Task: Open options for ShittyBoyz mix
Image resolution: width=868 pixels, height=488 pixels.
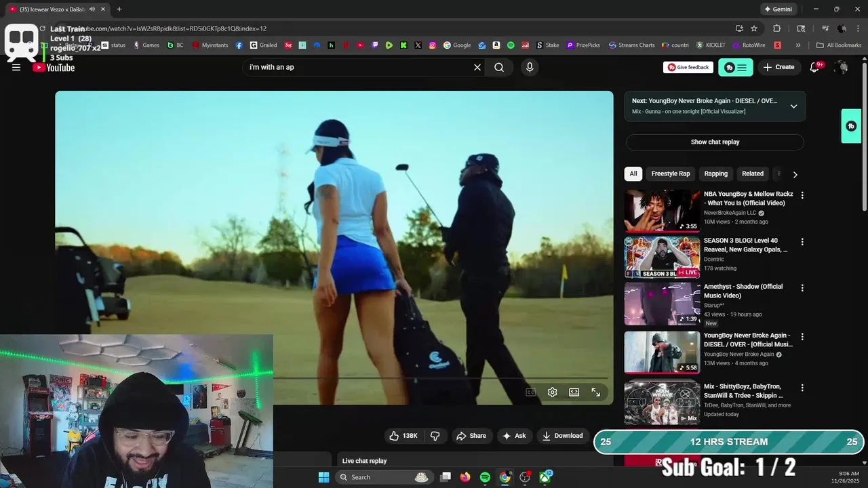Action: tap(802, 388)
